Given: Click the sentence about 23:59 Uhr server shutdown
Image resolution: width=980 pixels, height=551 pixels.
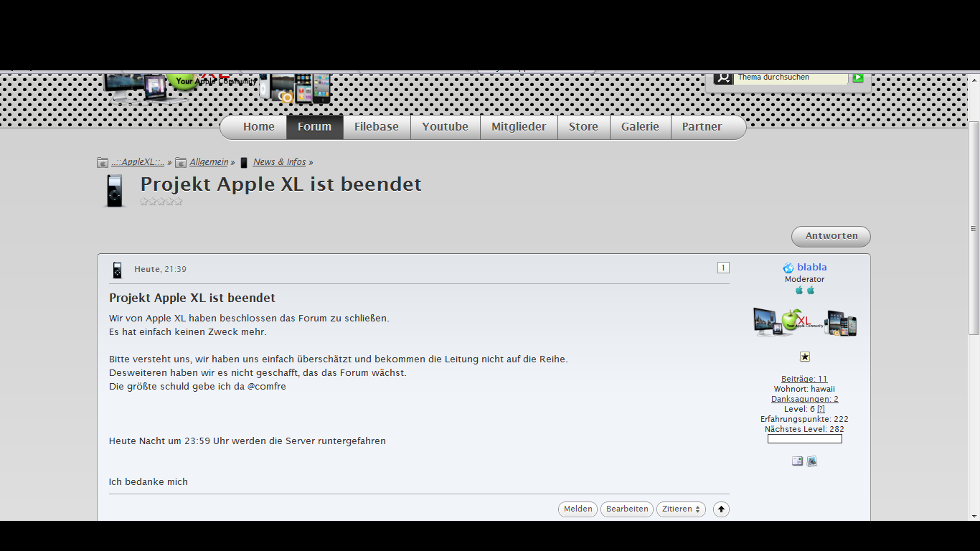Looking at the screenshot, I should click(x=248, y=441).
